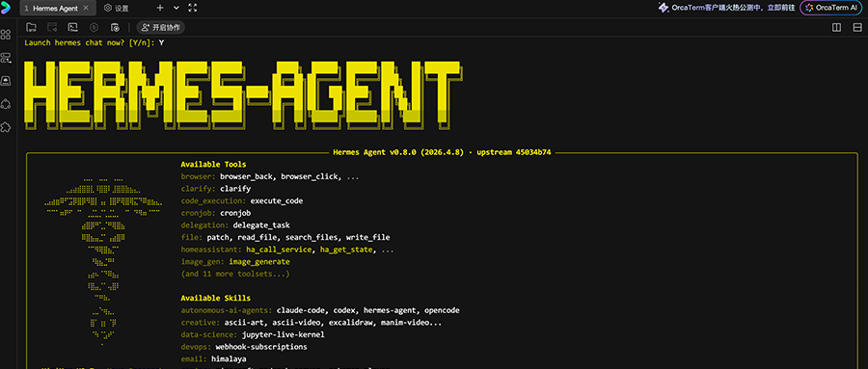Open the clipboard playback history icon
The width and height of the screenshot is (868, 369).
(115, 27)
